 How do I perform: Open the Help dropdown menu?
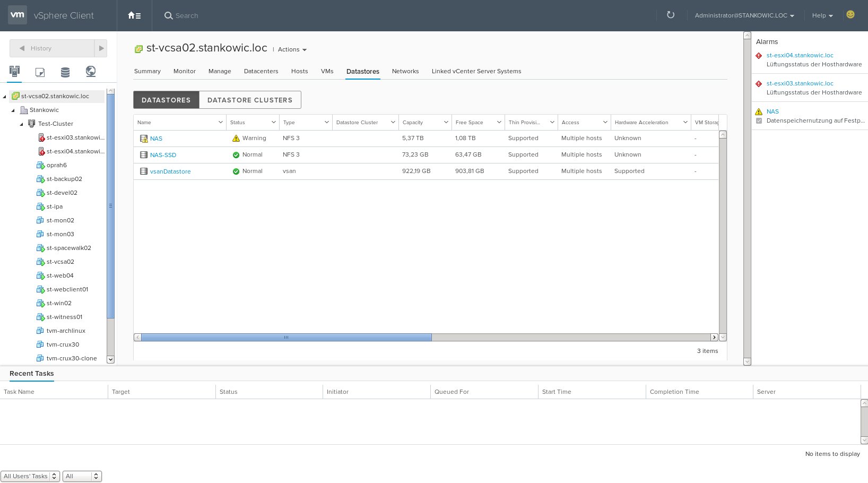[822, 15]
